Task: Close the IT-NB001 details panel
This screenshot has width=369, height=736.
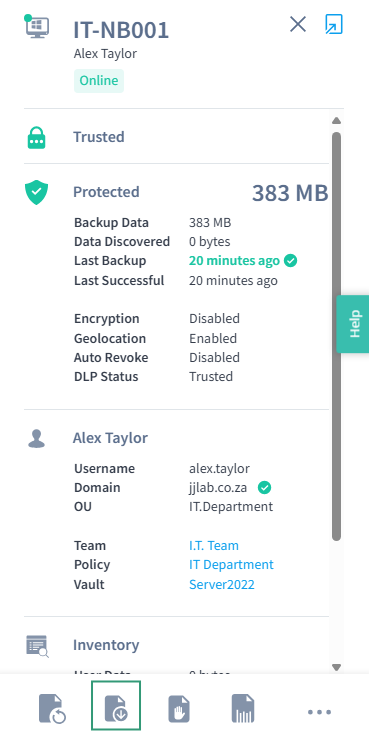Action: click(298, 24)
